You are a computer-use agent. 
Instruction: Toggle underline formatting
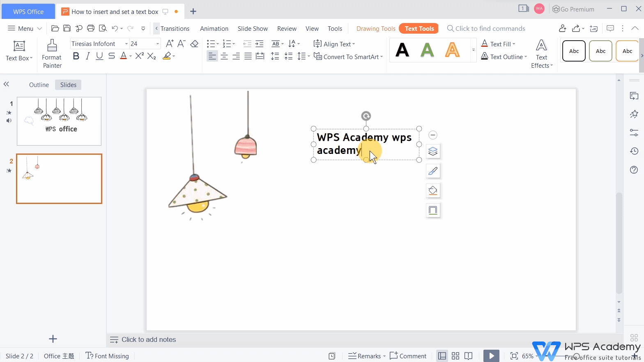click(99, 56)
